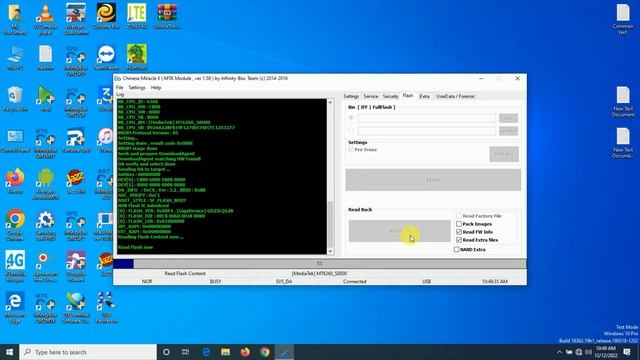The height and width of the screenshot is (360, 640).
Task: Launch the screen recorder red-dot icon
Action: tap(45, 266)
